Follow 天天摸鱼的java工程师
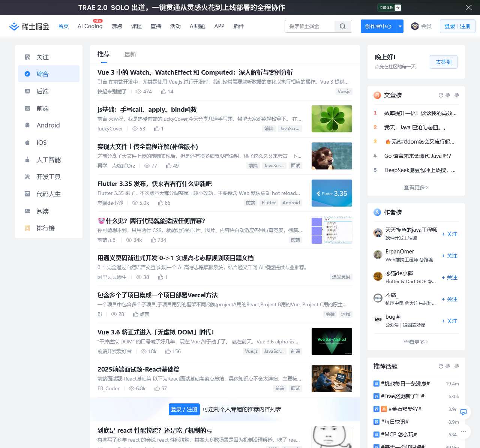The image size is (480, 448). 449,234
